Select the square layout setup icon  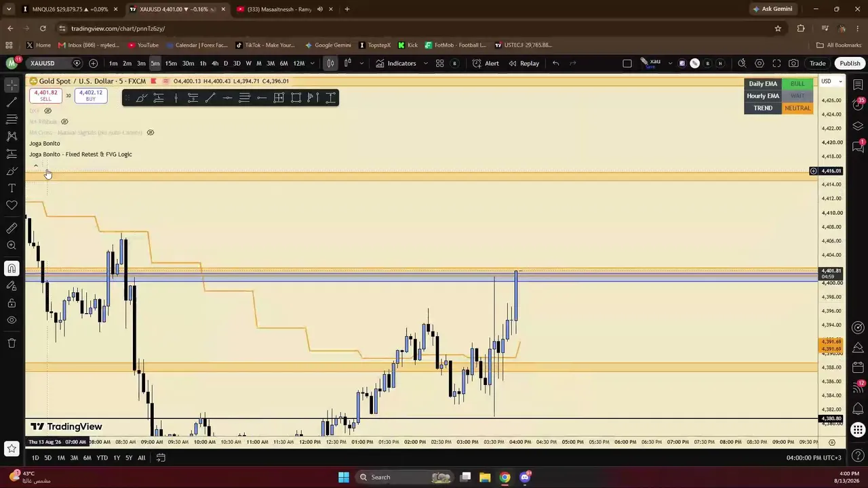click(x=627, y=63)
